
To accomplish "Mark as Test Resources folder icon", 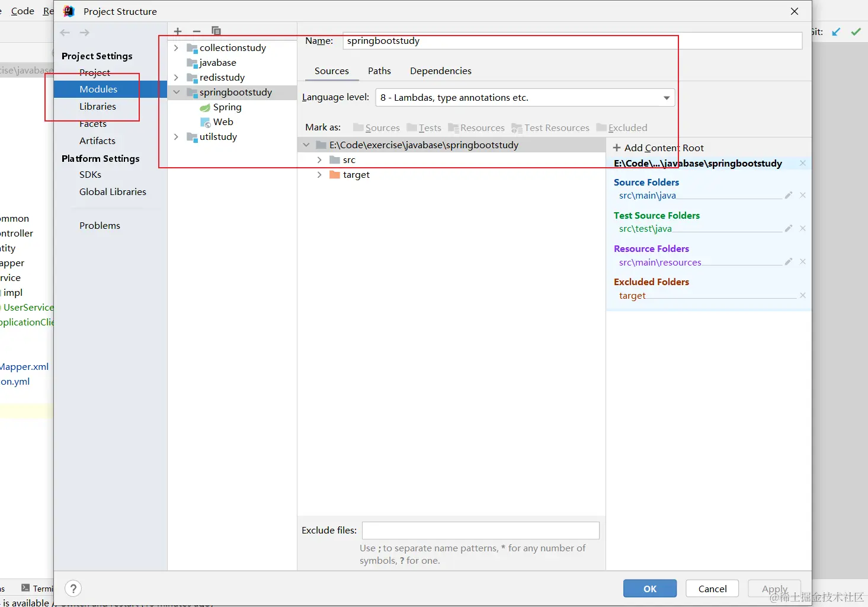I will pos(517,128).
